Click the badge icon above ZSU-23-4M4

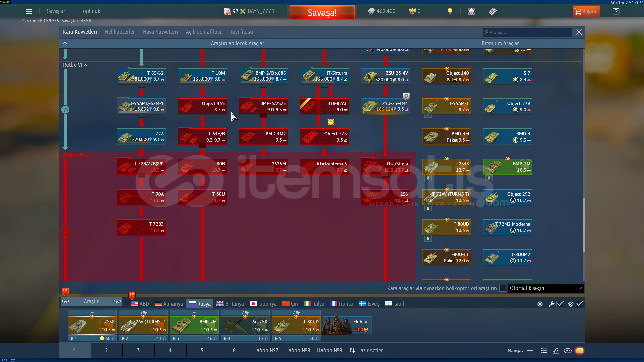(x=406, y=97)
